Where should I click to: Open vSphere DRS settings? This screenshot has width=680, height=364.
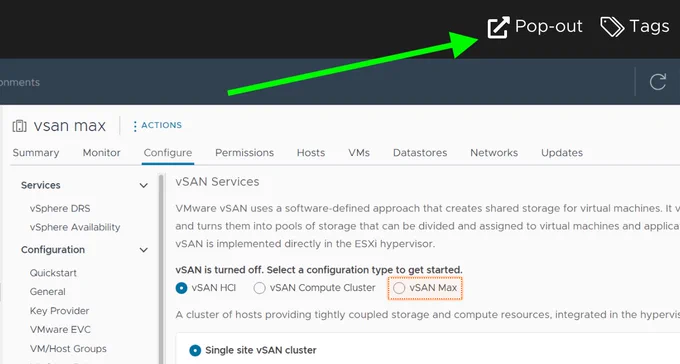(x=60, y=209)
